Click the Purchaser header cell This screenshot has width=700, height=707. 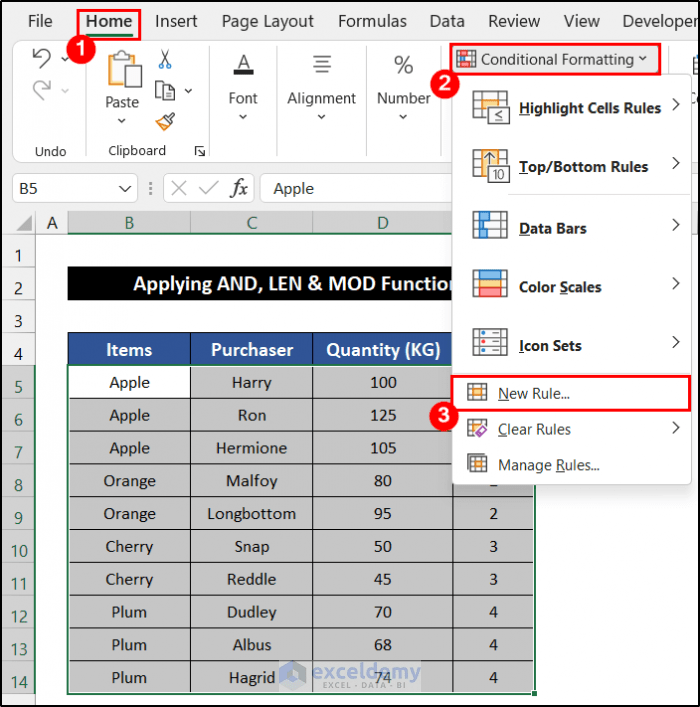click(252, 349)
